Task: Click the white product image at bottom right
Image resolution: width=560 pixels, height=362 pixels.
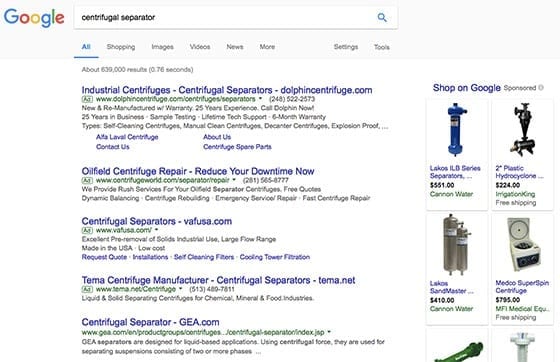Action: click(522, 347)
